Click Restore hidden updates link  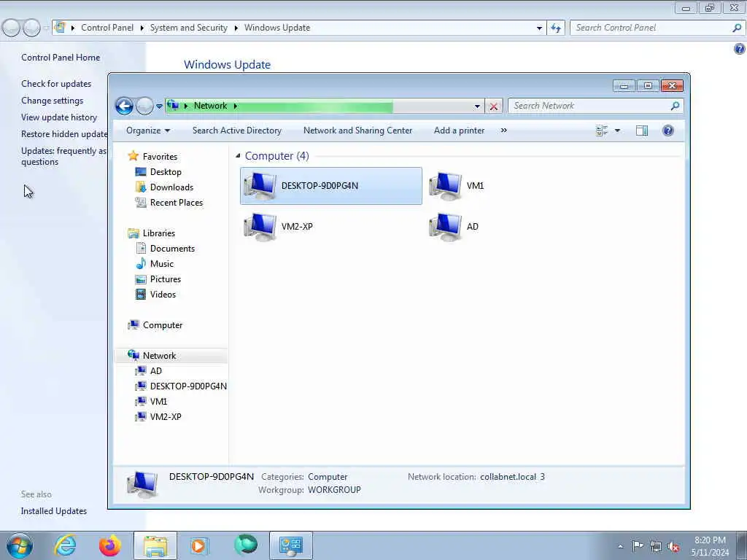click(64, 134)
